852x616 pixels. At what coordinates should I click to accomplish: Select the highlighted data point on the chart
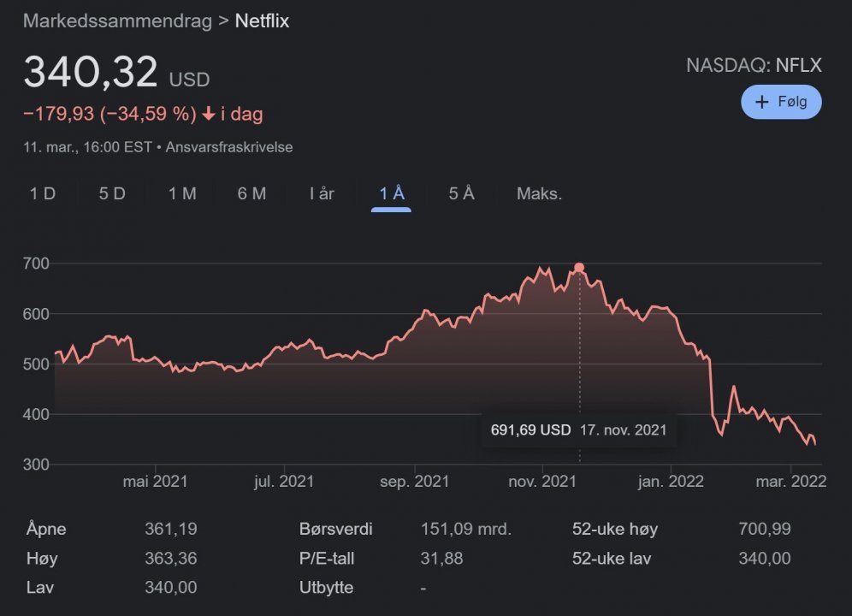(x=579, y=268)
